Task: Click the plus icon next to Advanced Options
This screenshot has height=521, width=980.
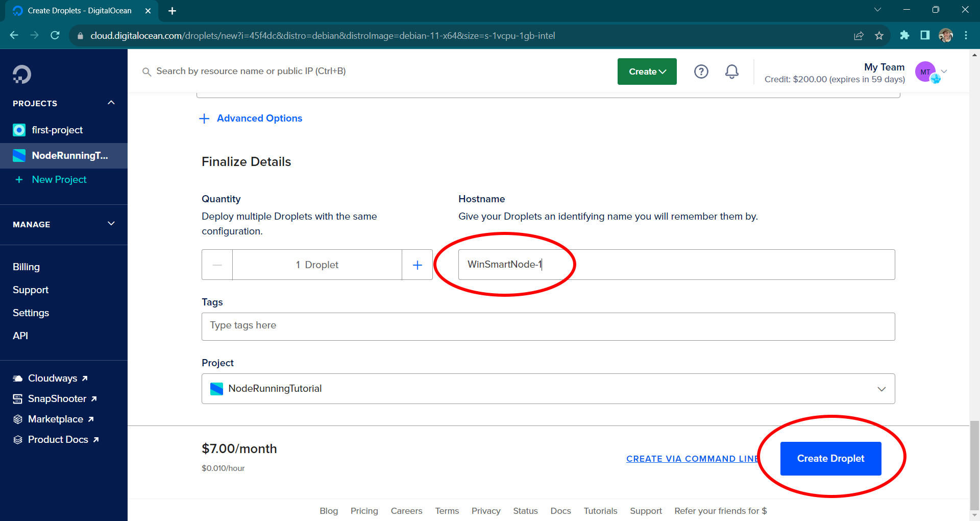Action: (204, 119)
